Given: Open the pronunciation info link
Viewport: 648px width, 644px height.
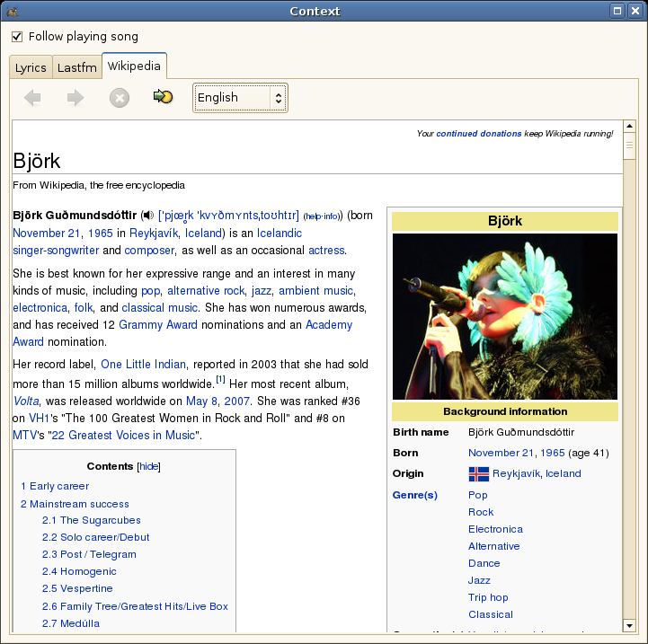Looking at the screenshot, I should 331,216.
